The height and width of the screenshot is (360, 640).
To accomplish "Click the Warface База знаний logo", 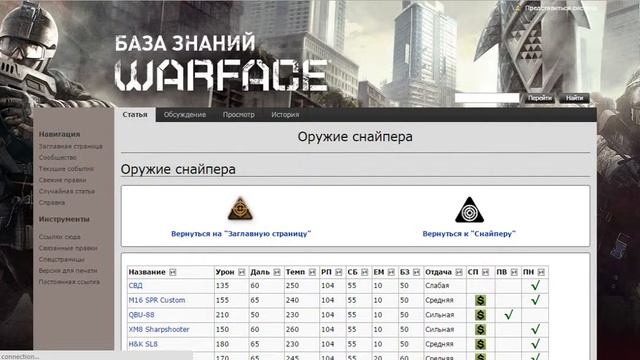I will 221,63.
